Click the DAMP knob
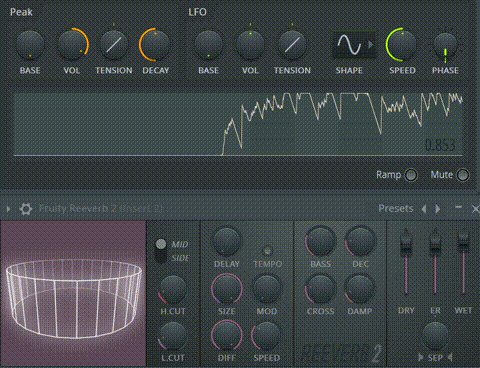The width and height of the screenshot is (480, 368). coord(359,289)
